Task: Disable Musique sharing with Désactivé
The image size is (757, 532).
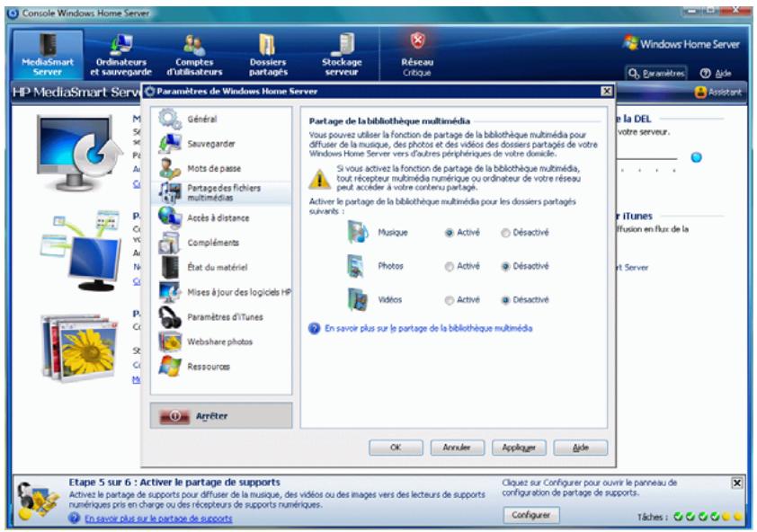Action: coord(505,233)
